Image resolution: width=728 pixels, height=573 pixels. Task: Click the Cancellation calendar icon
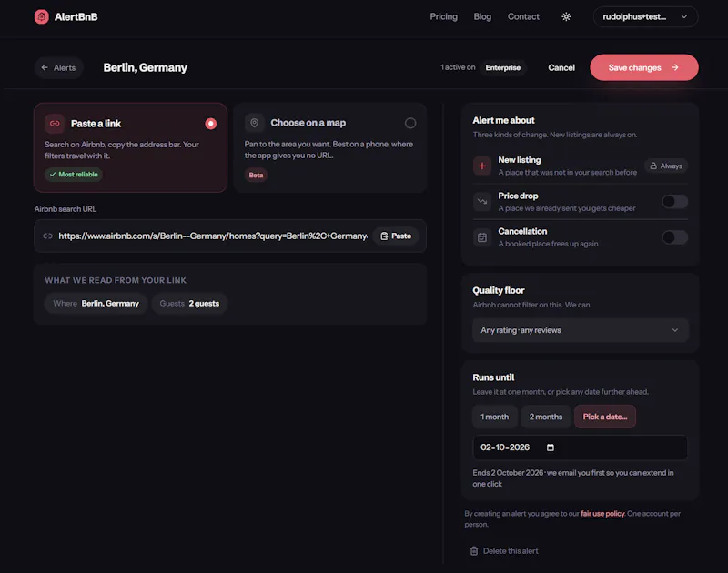pyautogui.click(x=482, y=237)
